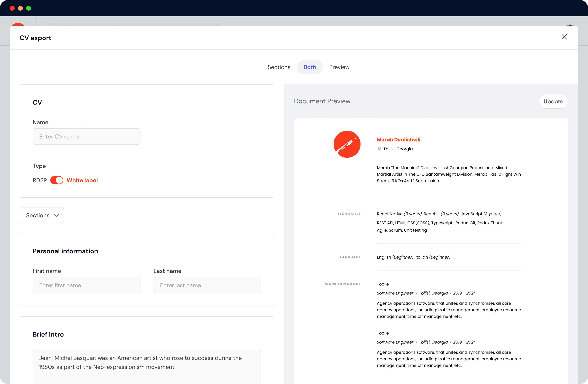The width and height of the screenshot is (588, 384).
Task: Click the White label text beside the toggle
Action: (82, 180)
